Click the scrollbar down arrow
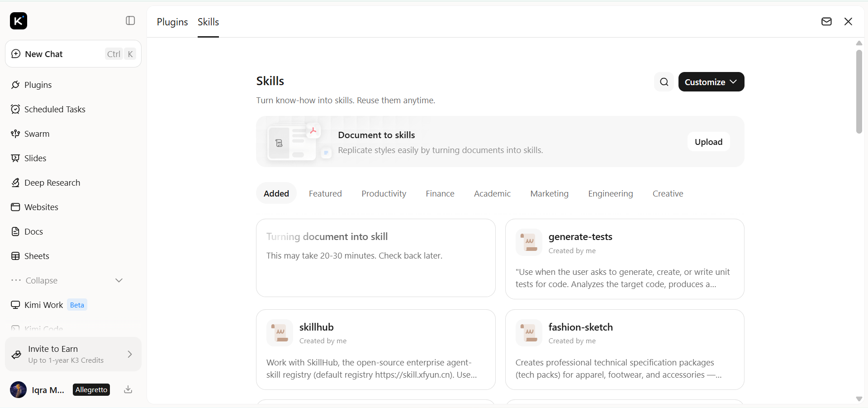 coord(859,399)
